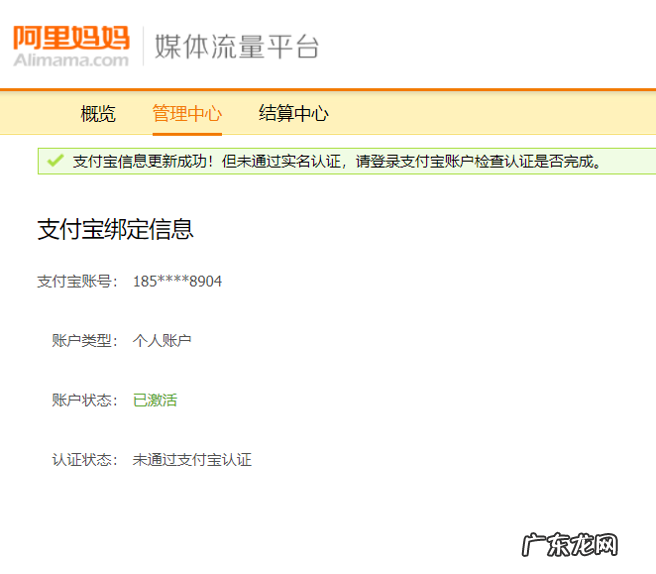The image size is (656, 574).
Task: Click the 媒体流量平台 title text
Action: click(237, 46)
